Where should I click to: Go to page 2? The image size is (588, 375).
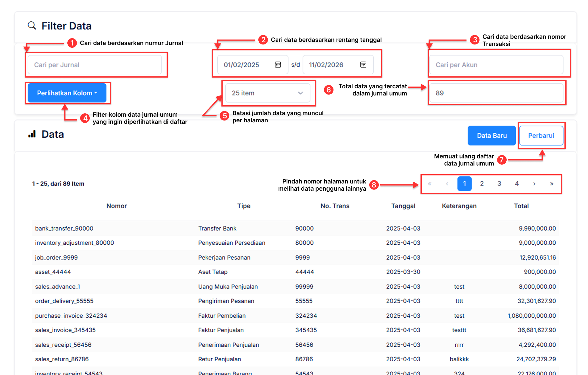coord(482,184)
